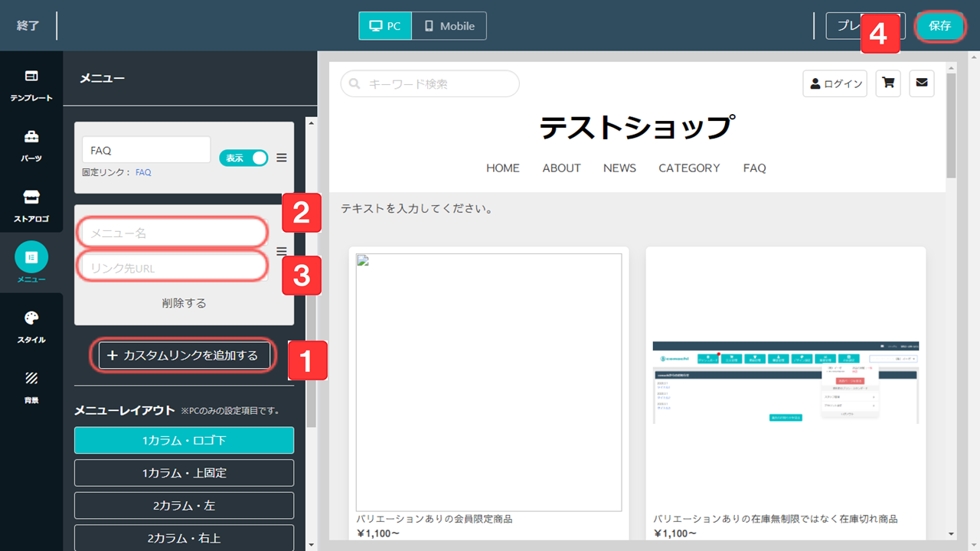Click 削除する to remove custom link
Image resolution: width=980 pixels, height=551 pixels.
pos(184,303)
